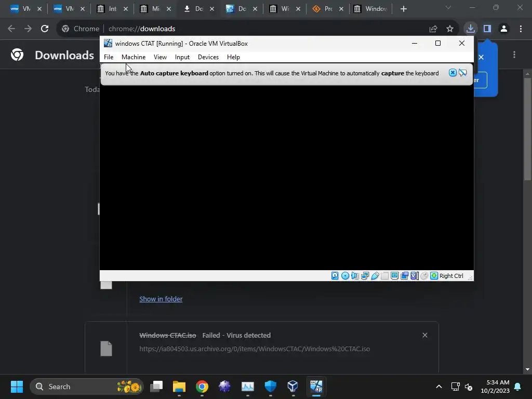Open Task View from taskbar

click(x=157, y=387)
